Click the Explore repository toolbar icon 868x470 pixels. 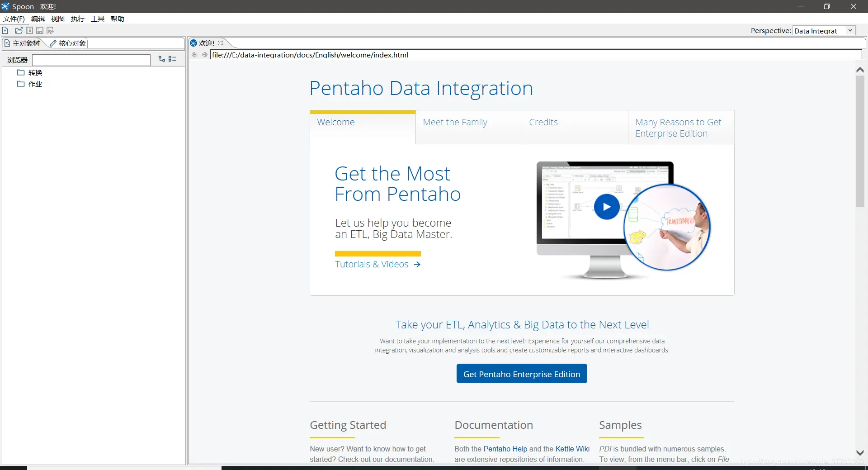click(29, 30)
